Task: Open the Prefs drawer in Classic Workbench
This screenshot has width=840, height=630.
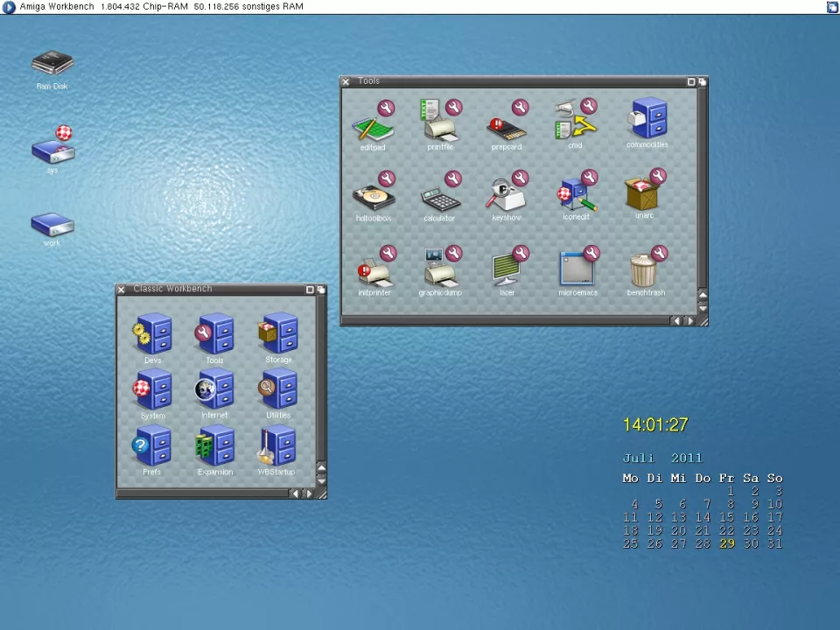Action: [x=152, y=449]
